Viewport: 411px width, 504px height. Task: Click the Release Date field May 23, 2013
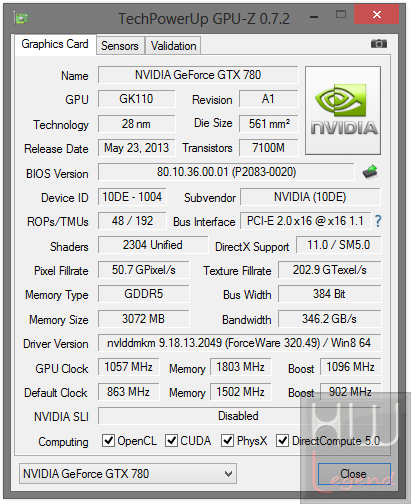tap(136, 148)
